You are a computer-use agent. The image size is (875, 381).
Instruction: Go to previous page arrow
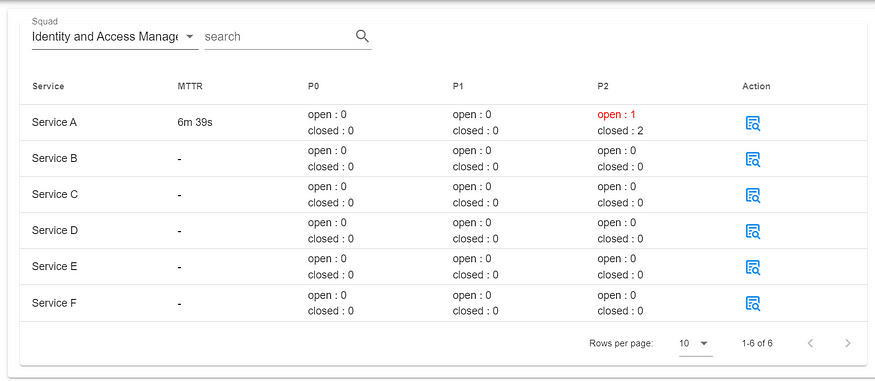[810, 343]
